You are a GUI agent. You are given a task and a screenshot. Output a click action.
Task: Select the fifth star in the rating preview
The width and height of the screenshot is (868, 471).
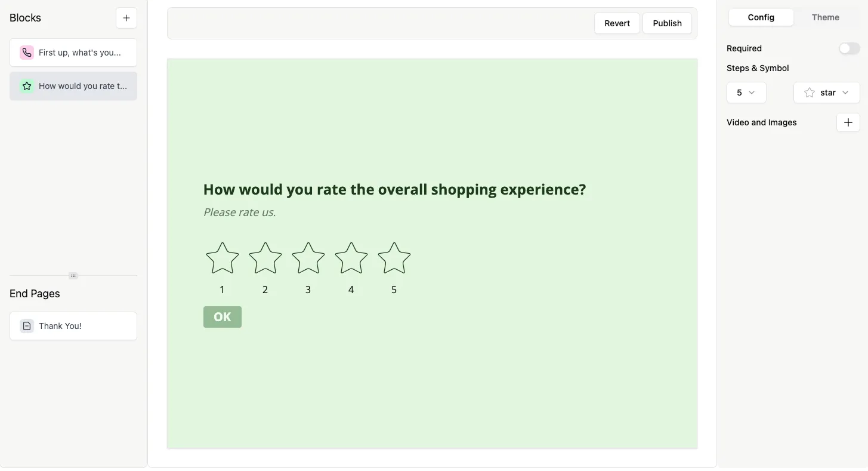click(x=394, y=258)
